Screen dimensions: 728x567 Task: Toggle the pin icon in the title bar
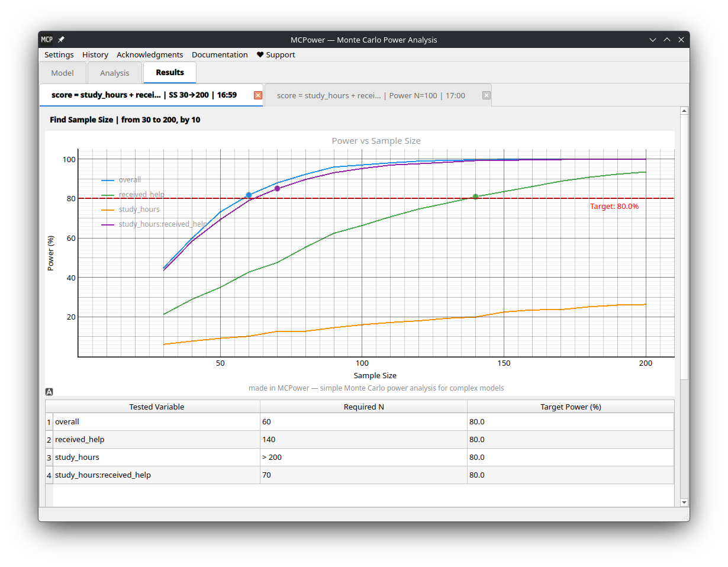(x=60, y=39)
